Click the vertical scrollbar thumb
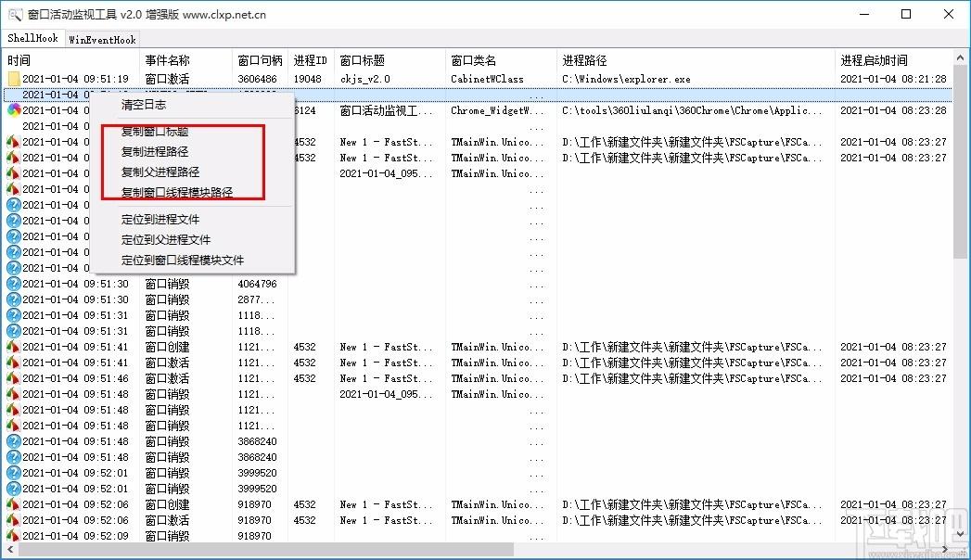This screenshot has height=560, width=971. click(960, 162)
